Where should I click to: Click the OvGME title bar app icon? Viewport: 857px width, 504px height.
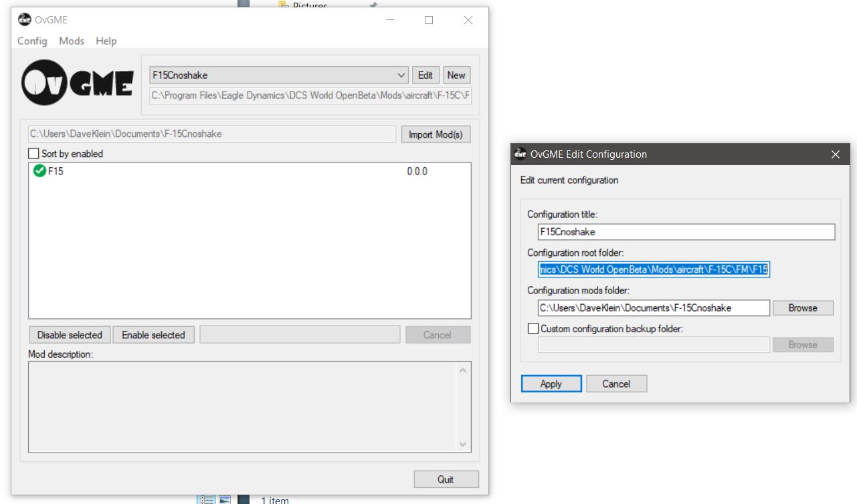pyautogui.click(x=25, y=19)
